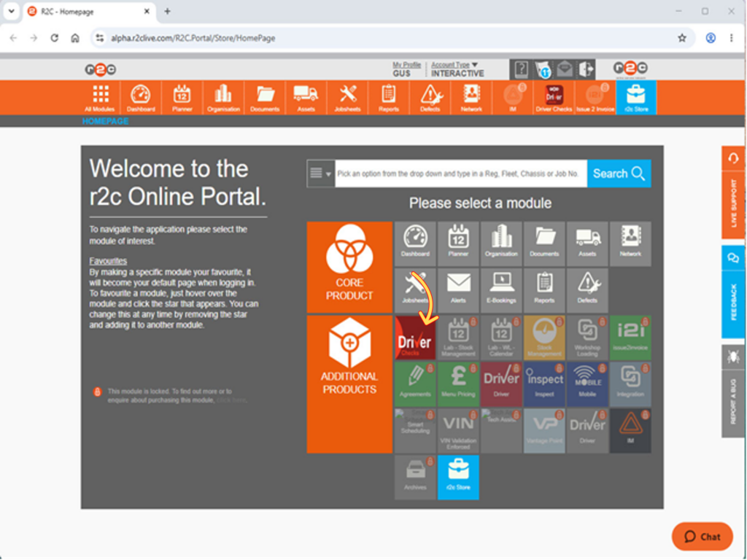The height and width of the screenshot is (560, 747).
Task: Select the green Agreements tile
Action: [415, 384]
